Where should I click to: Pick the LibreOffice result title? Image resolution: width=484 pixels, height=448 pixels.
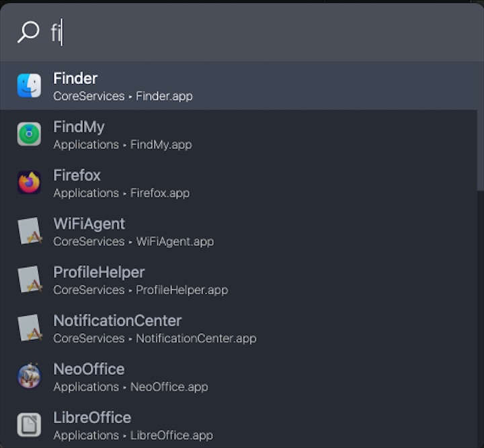[x=92, y=417]
